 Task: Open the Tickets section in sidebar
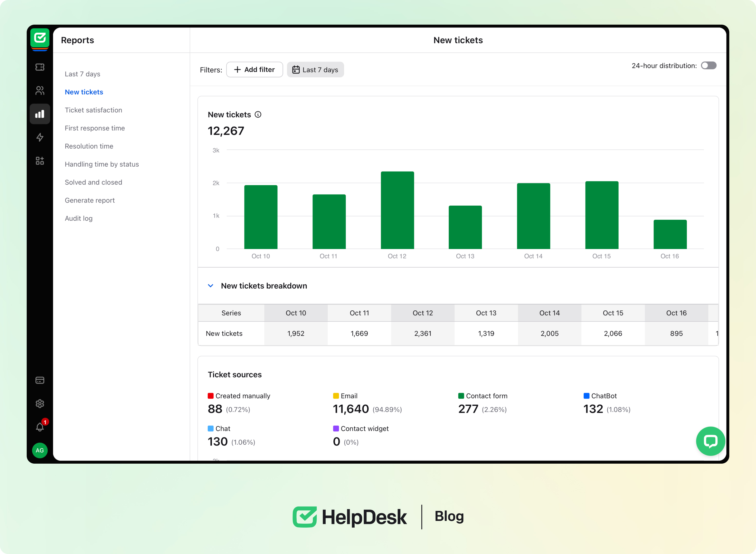[x=40, y=67]
